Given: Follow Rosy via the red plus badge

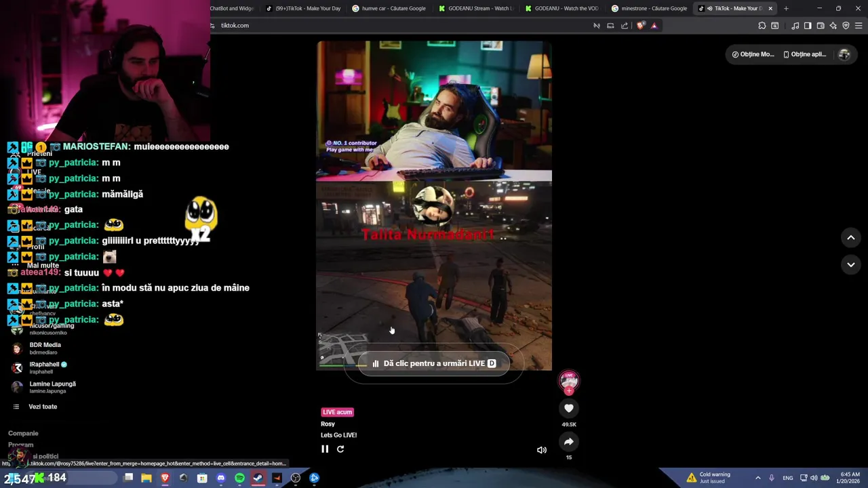Looking at the screenshot, I should [x=569, y=391].
